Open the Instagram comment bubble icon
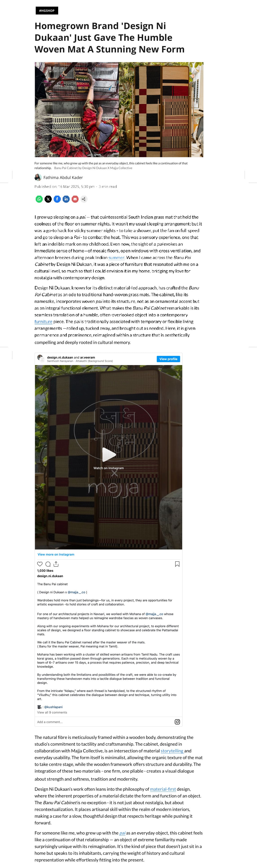The width and height of the screenshot is (257, 868). pyautogui.click(x=48, y=564)
